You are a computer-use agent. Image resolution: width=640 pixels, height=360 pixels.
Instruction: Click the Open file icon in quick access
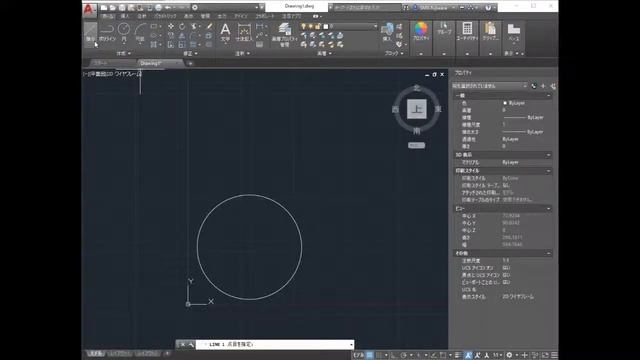pyautogui.click(x=113, y=7)
